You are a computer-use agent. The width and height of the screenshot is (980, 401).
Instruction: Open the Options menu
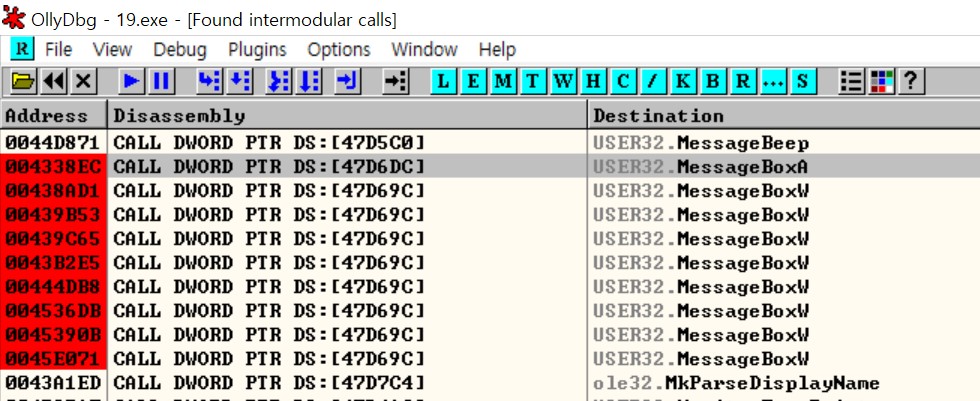click(x=339, y=49)
